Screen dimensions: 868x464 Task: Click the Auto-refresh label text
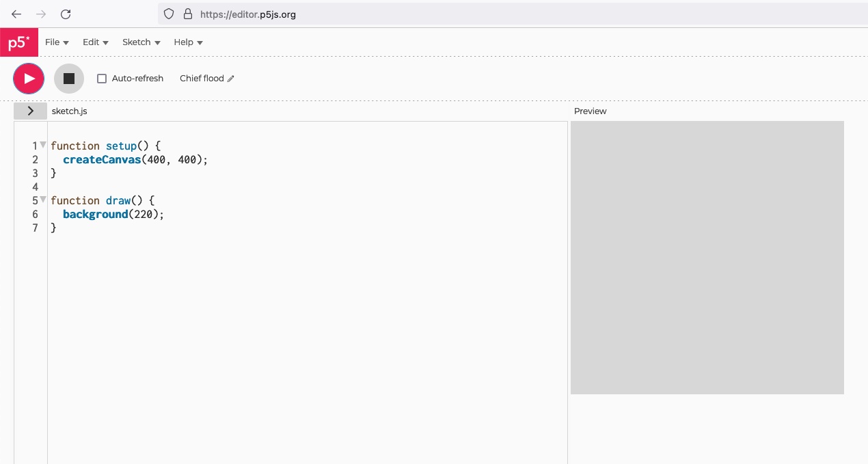[137, 79]
